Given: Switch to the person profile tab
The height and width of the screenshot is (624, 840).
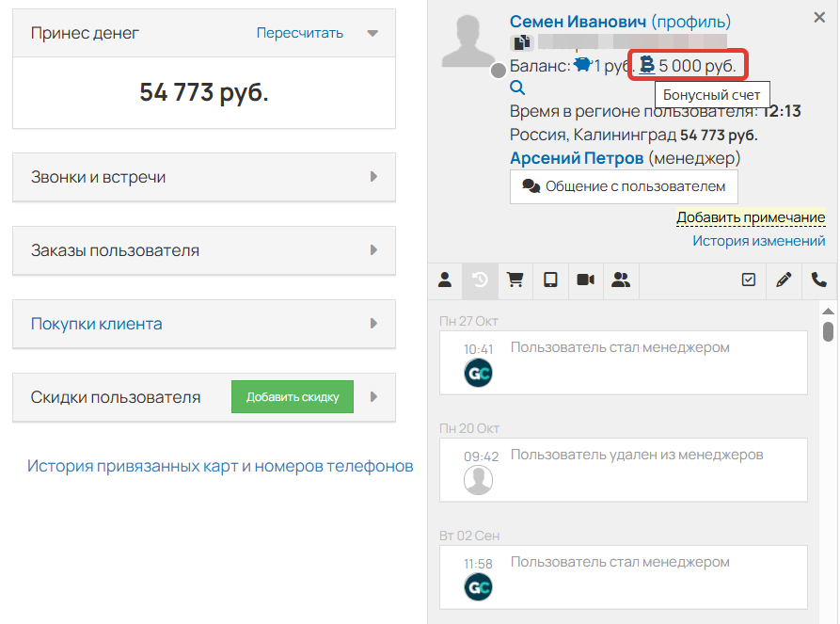Looking at the screenshot, I should click(x=445, y=280).
